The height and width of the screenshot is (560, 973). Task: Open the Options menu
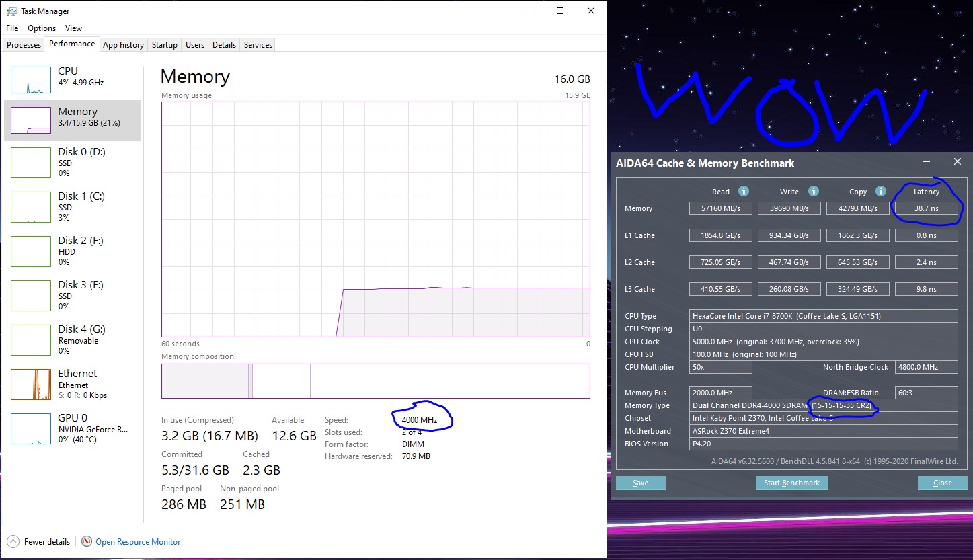click(42, 28)
